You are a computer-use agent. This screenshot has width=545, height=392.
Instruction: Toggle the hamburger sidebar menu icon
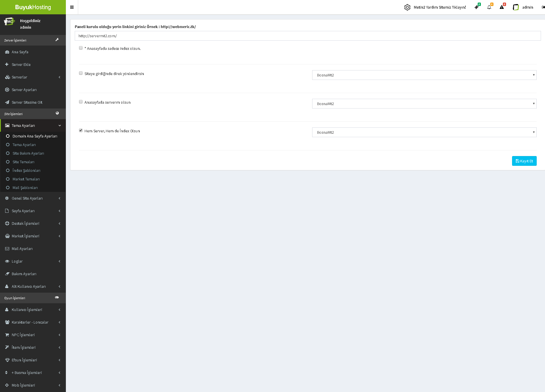tap(72, 7)
